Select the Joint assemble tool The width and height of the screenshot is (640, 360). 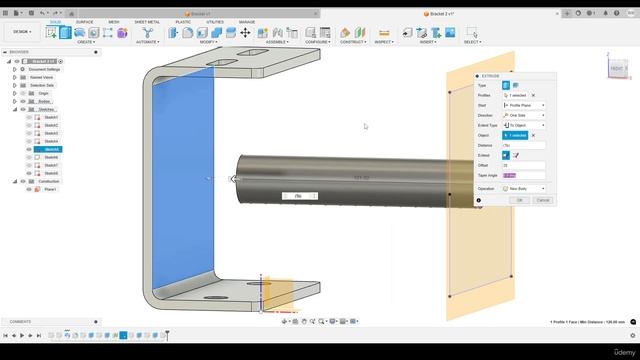click(x=277, y=32)
